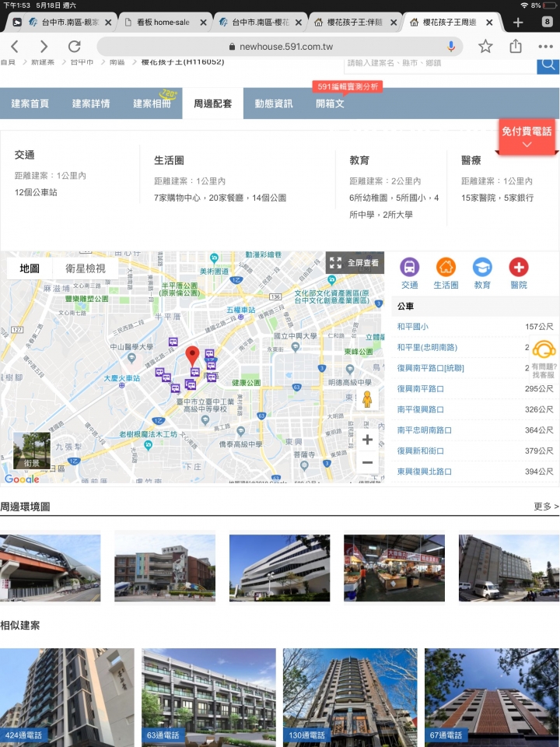
Task: Open the market stalls surrounding photo
Action: pyautogui.click(x=394, y=568)
